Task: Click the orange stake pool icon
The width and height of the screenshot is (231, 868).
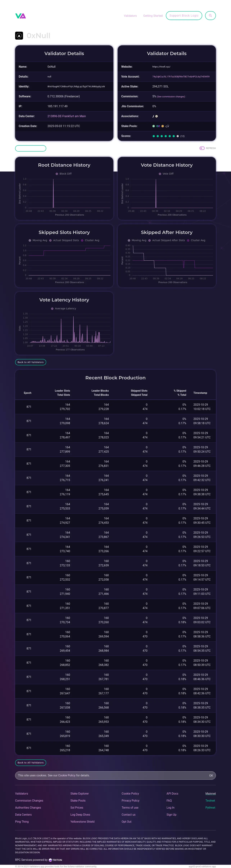Action: (163, 126)
